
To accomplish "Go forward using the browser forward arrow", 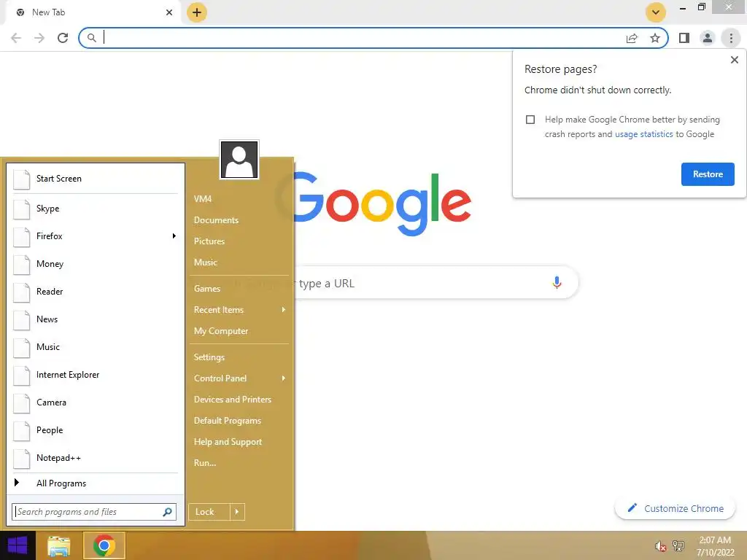I will 39,38.
